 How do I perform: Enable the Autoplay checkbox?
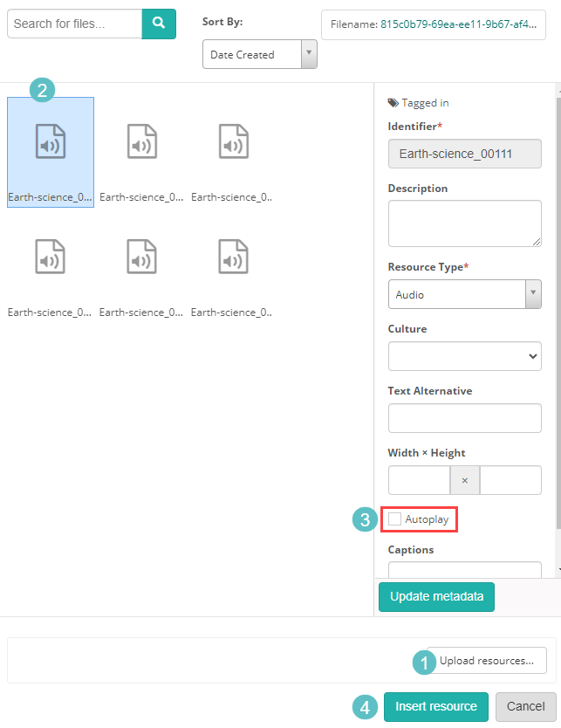point(395,519)
